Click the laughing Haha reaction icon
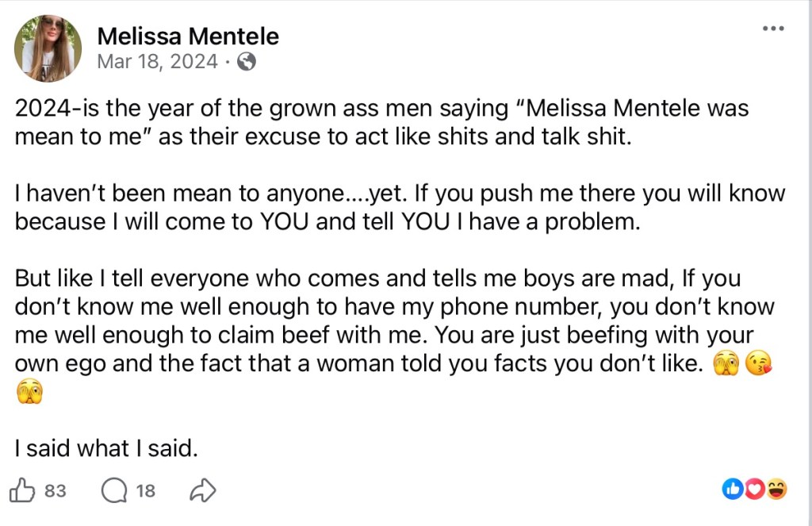Screen dimensions: 812x526 776,490
